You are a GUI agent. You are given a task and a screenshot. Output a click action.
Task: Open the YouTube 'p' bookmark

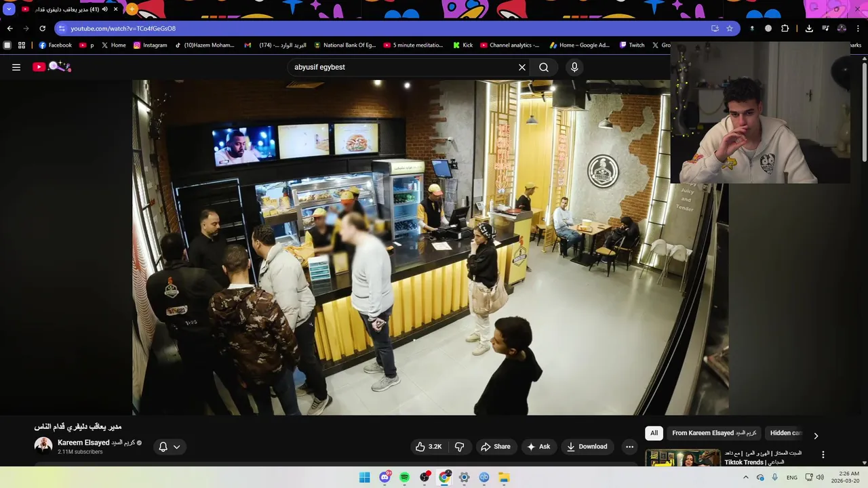point(86,45)
